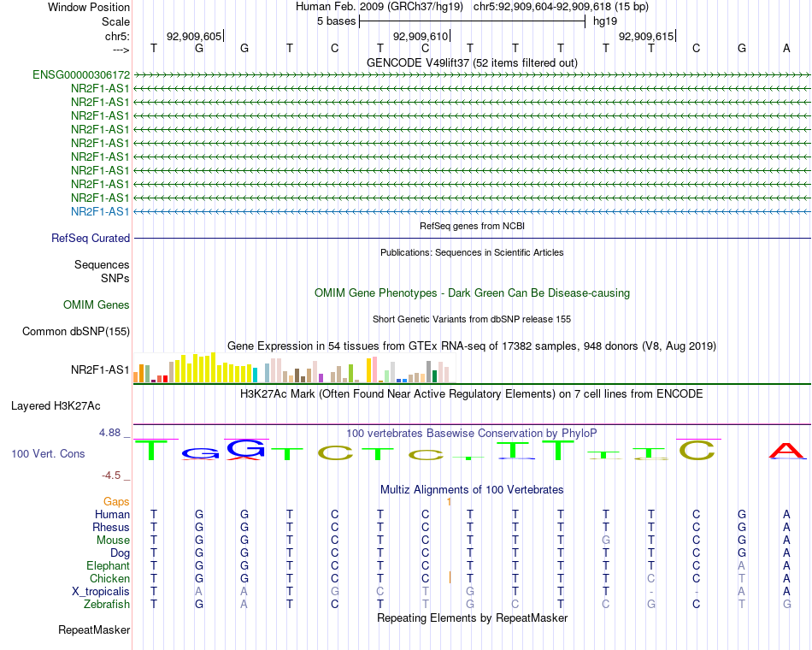This screenshot has height=650, width=812.
Task: Click the blue NR2F1-AS1 transcript arrow line
Action: coord(472,211)
